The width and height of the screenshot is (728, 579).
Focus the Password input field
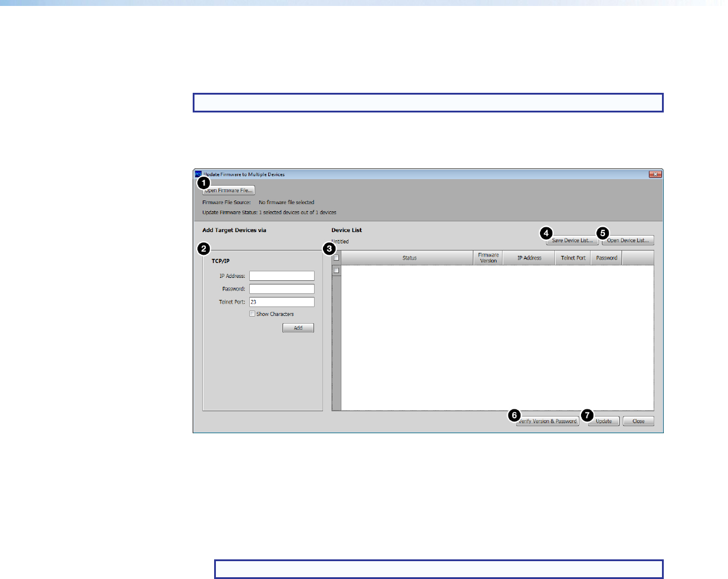coord(281,289)
